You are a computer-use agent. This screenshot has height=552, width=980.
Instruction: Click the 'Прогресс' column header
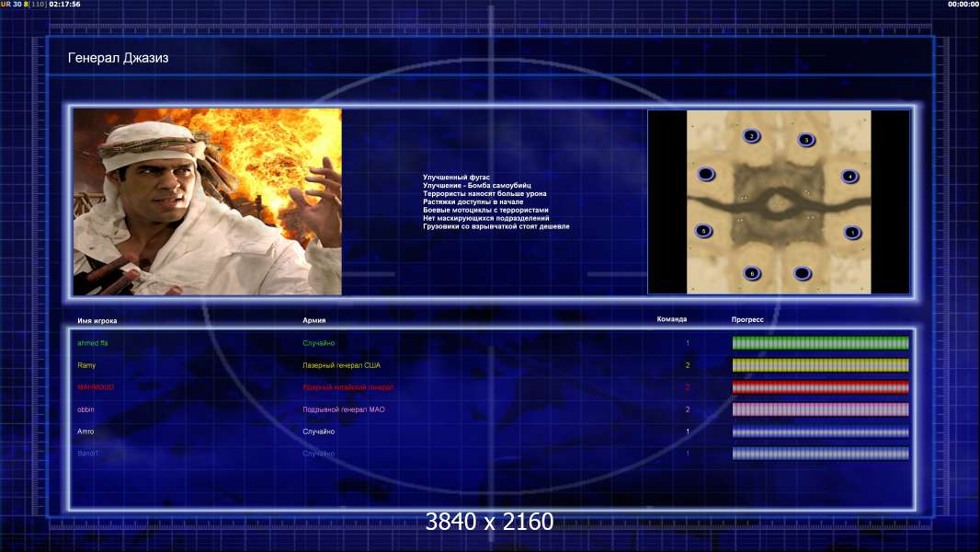click(x=747, y=319)
